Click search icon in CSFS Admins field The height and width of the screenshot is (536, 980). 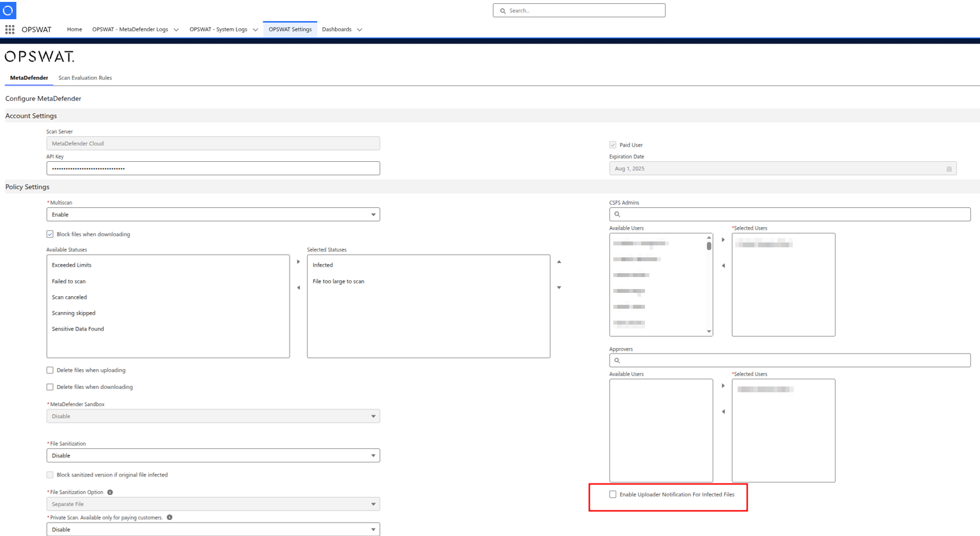coord(618,214)
